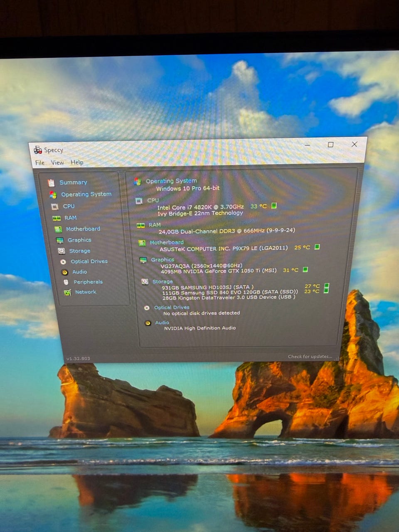Image resolution: width=399 pixels, height=532 pixels.
Task: Click the CPU chip icon in summary pane
Action: [x=139, y=201]
